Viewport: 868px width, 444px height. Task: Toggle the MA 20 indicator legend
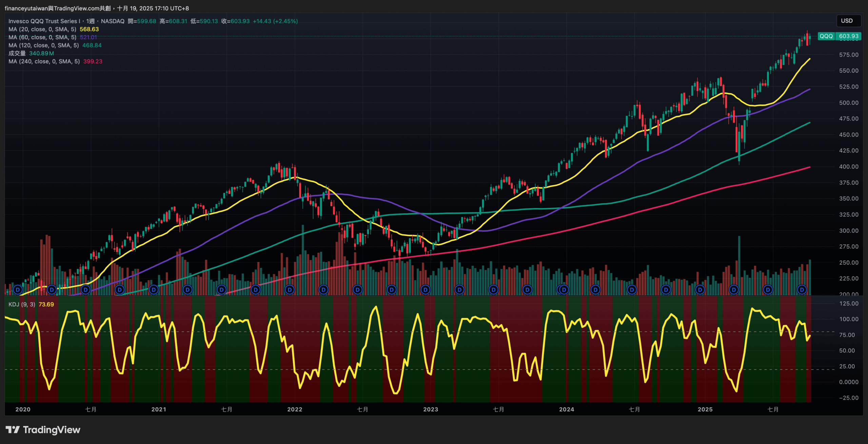coord(42,29)
